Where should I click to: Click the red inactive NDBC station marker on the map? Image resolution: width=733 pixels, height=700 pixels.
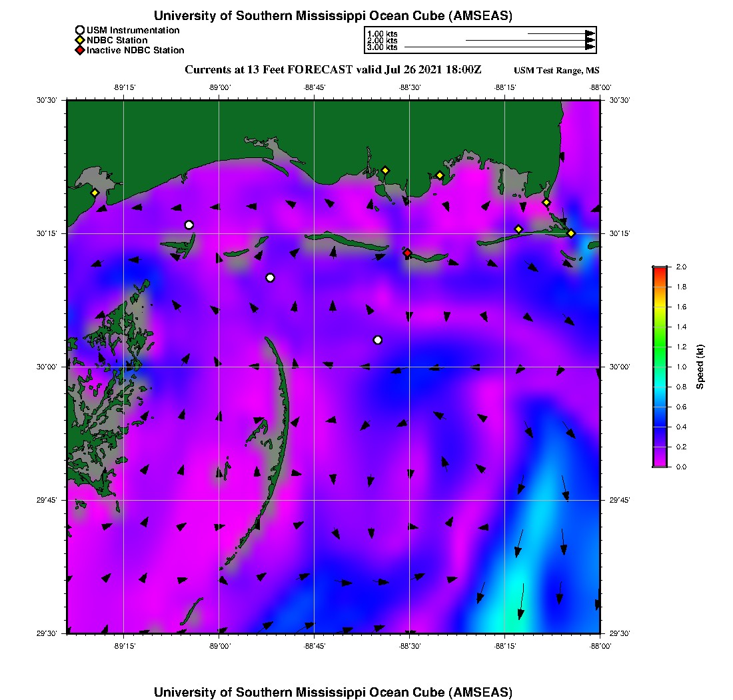pyautogui.click(x=407, y=253)
